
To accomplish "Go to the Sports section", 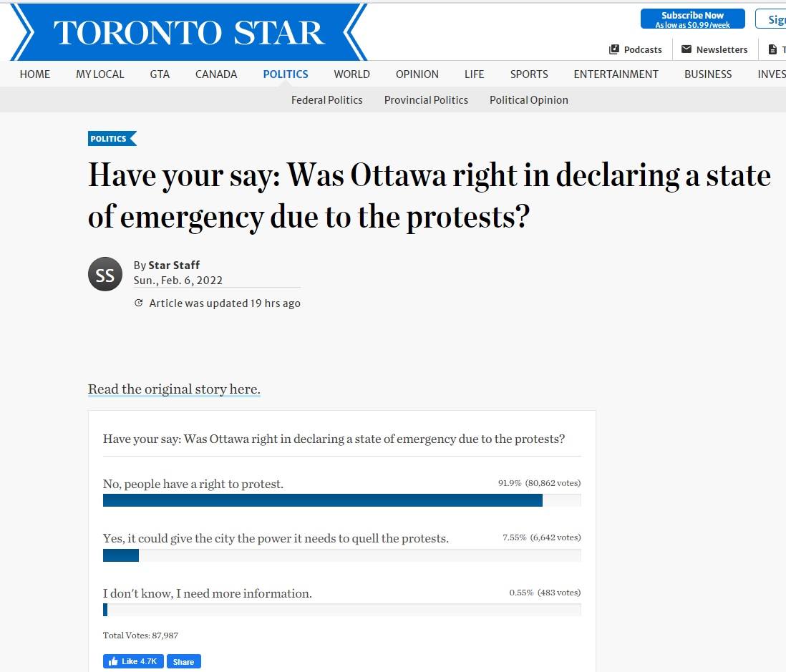I will pyautogui.click(x=529, y=74).
